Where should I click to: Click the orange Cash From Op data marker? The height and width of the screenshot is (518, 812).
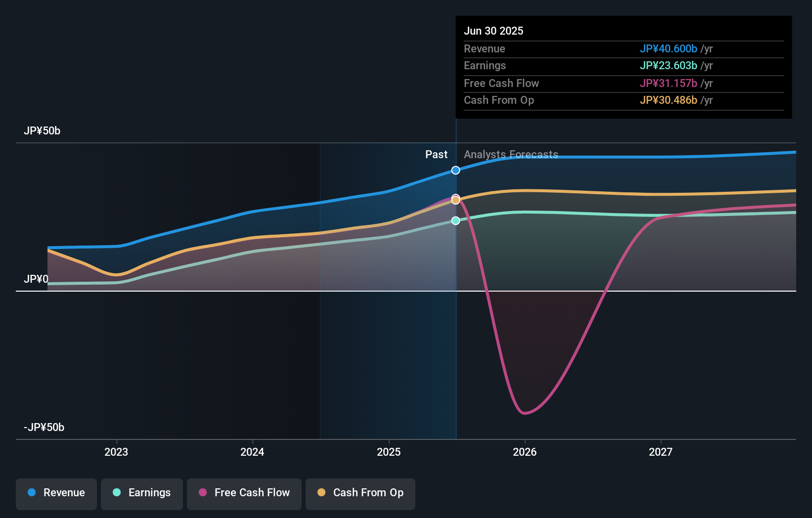[x=455, y=201]
